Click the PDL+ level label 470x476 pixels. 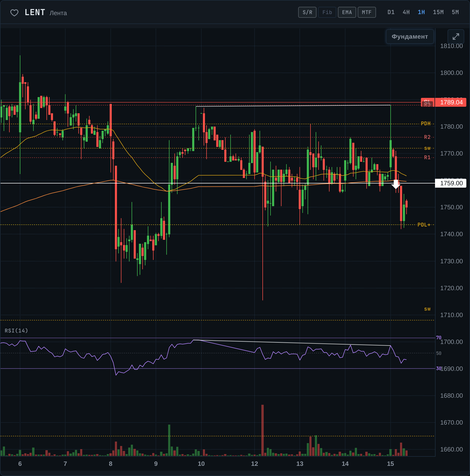click(424, 225)
